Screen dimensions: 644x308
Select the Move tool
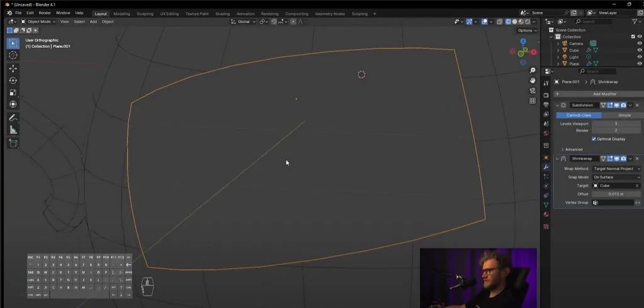point(13,69)
